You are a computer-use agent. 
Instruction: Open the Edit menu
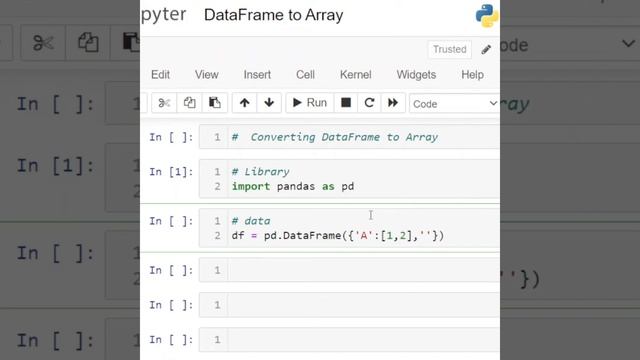coord(160,75)
